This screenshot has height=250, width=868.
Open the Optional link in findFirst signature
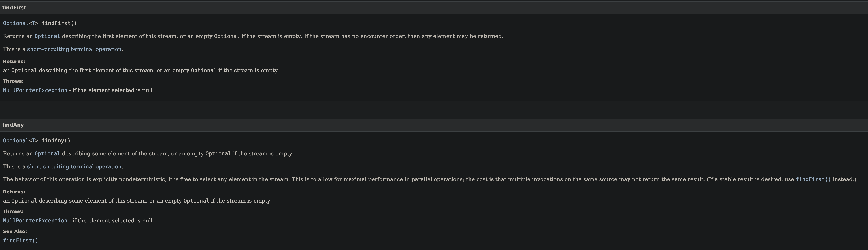pos(16,23)
